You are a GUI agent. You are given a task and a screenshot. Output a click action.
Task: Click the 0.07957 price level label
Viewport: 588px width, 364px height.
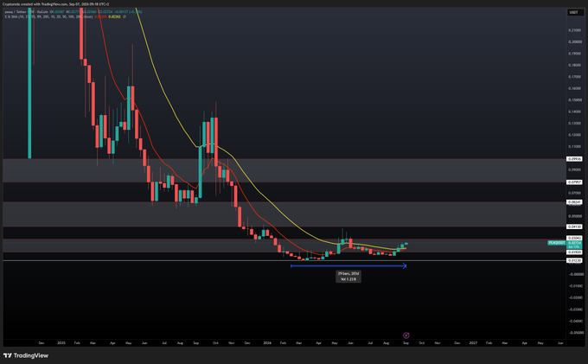tap(574, 182)
